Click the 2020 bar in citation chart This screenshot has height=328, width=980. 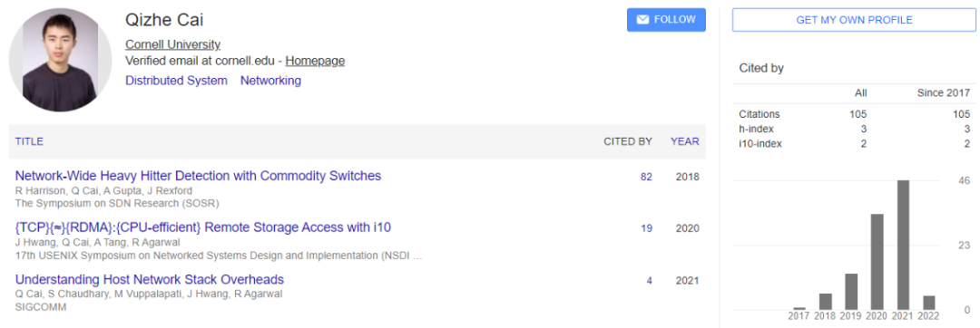[x=877, y=262]
